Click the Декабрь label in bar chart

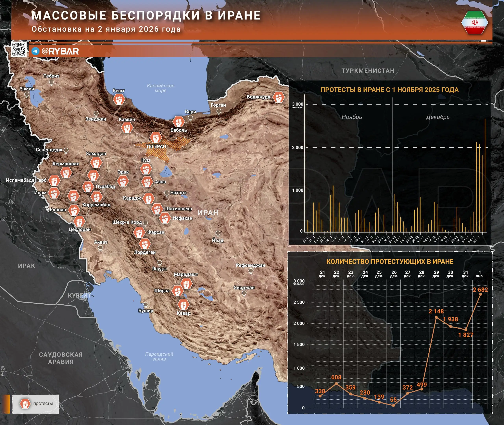pyautogui.click(x=437, y=117)
